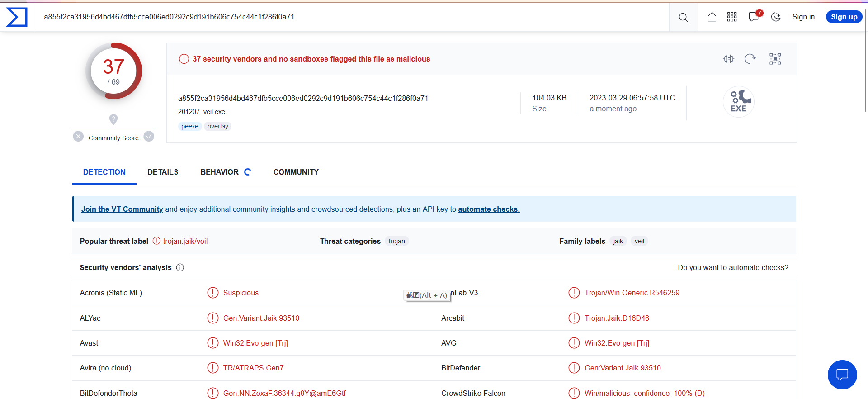Vote harmless with the checkmark icon
Screen dimensions: 868x399
point(149,136)
